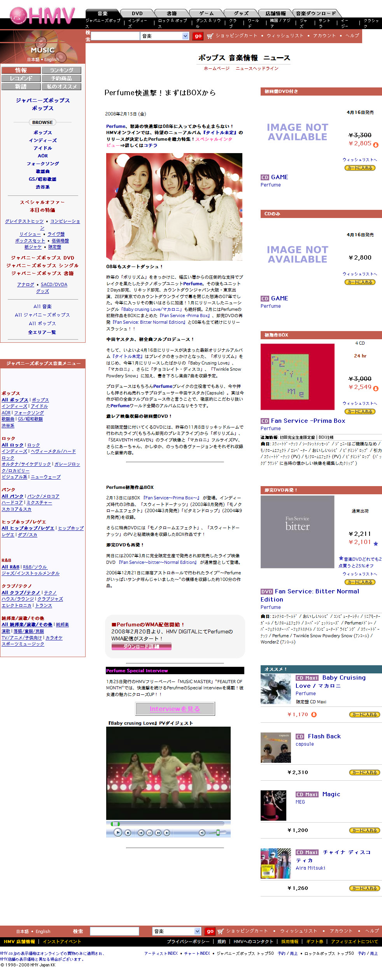This screenshot has width=382, height=980.
Task: Click the Interviewを見る button
Action: pyautogui.click(x=175, y=709)
